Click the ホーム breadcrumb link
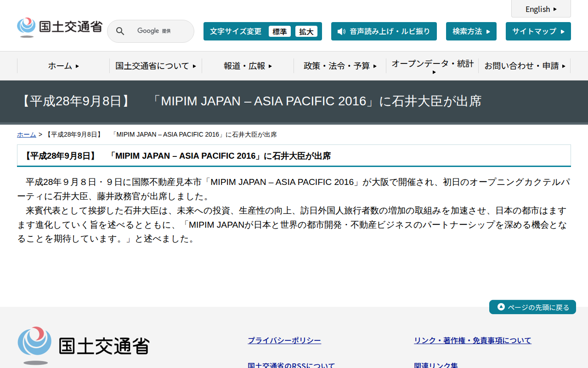 26,134
